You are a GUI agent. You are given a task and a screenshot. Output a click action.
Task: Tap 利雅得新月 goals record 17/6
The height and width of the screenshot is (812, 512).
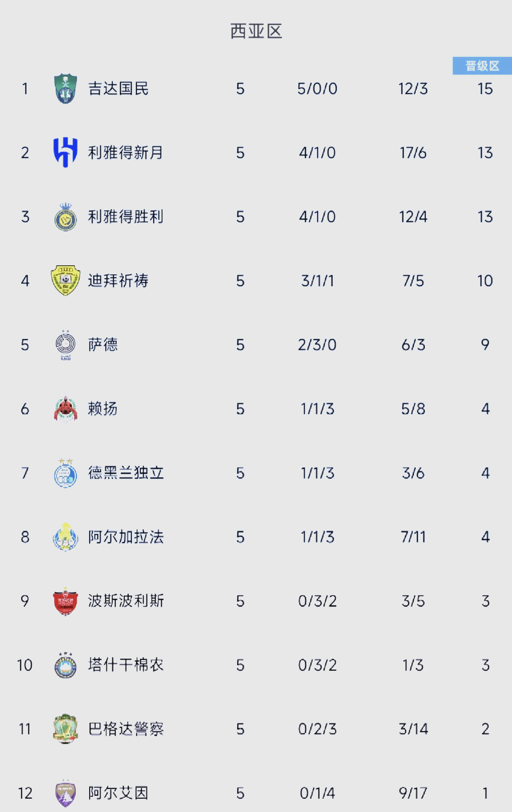pyautogui.click(x=413, y=153)
